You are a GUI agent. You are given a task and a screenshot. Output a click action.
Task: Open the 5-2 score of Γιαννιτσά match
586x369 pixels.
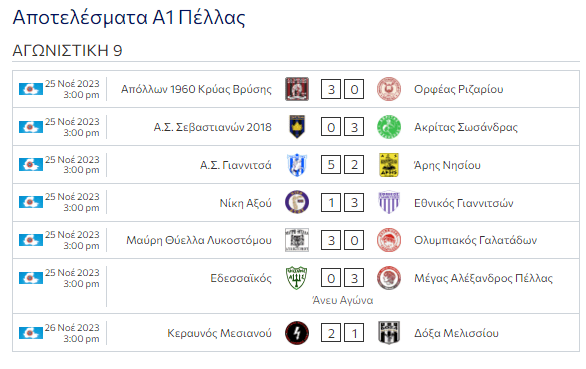point(342,165)
